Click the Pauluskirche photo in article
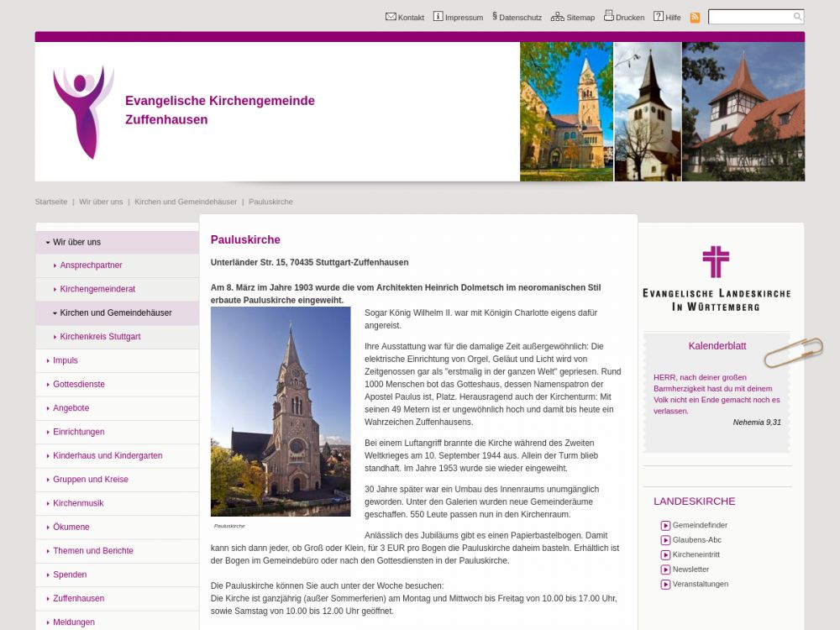The image size is (840, 630). coord(281,412)
